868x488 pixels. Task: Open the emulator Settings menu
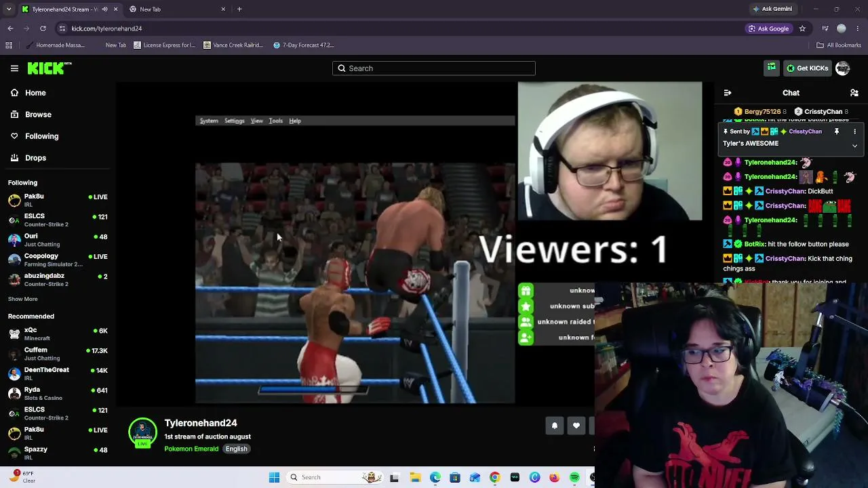(235, 121)
